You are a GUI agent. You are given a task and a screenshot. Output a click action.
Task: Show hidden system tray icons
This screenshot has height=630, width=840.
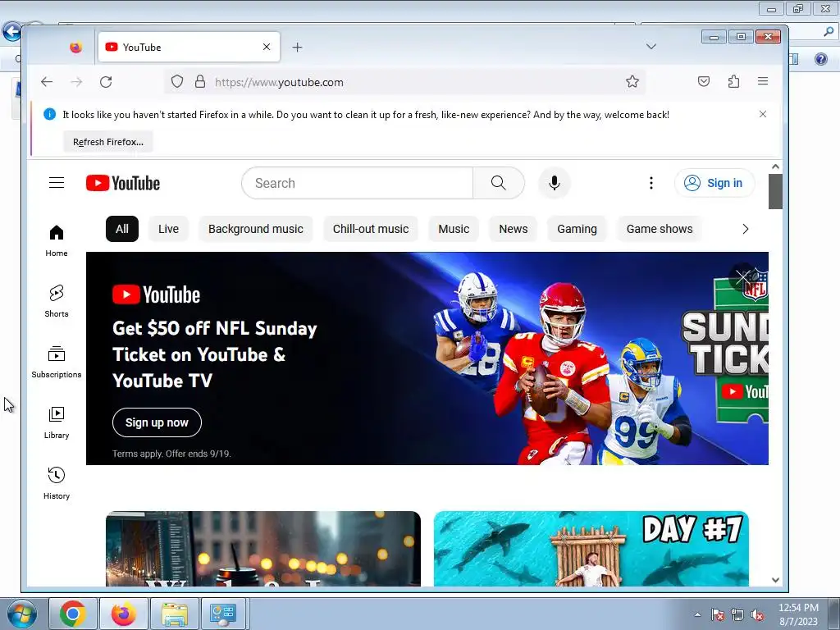click(x=697, y=614)
